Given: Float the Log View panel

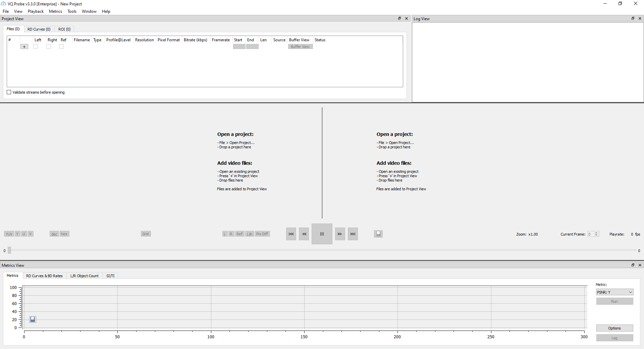Looking at the screenshot, I should pyautogui.click(x=633, y=18).
